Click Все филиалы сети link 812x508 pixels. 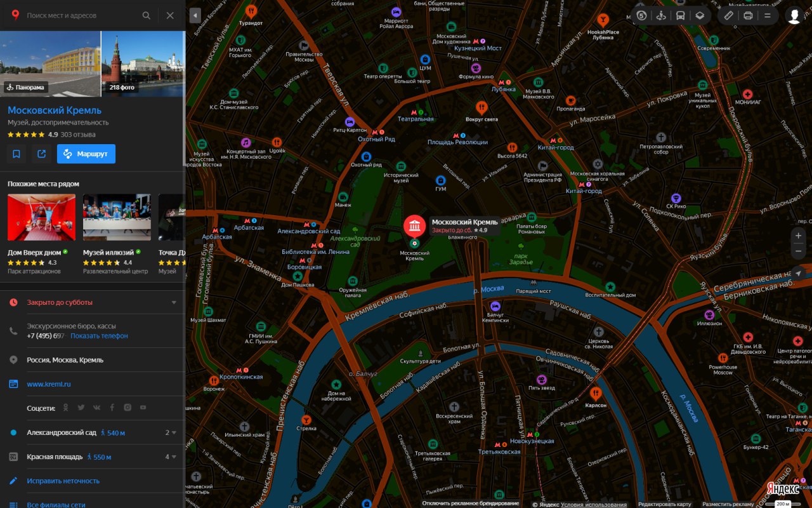(x=56, y=505)
